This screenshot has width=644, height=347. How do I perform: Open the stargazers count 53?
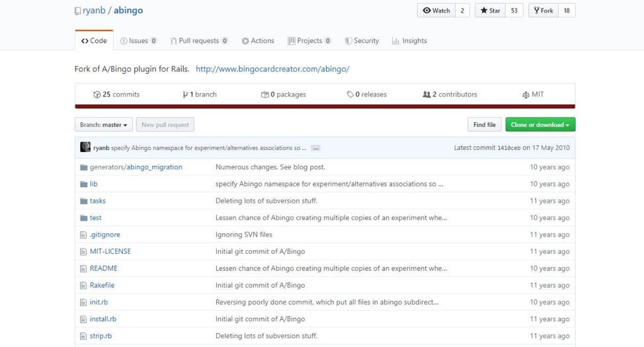coord(514,11)
